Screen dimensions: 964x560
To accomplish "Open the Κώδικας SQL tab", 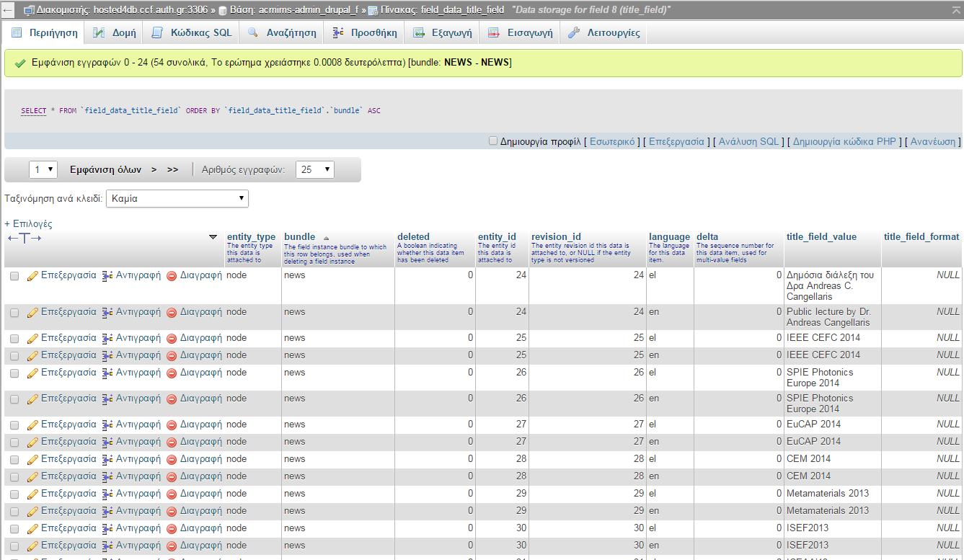I will tap(192, 33).
